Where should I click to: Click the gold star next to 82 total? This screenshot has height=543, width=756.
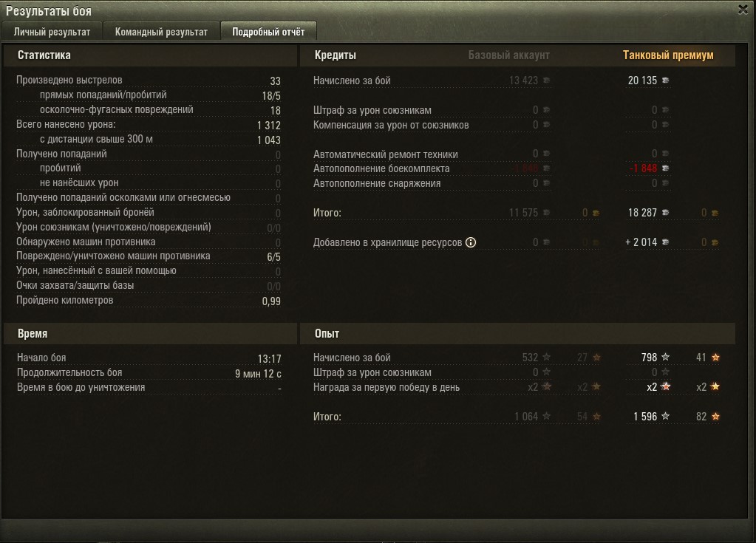(x=715, y=416)
